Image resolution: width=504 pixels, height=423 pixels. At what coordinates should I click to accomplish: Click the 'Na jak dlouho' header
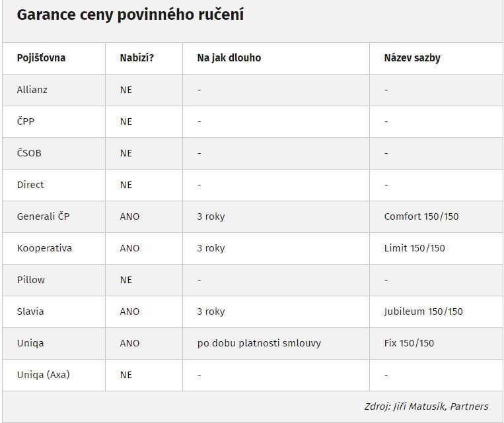[x=229, y=58]
